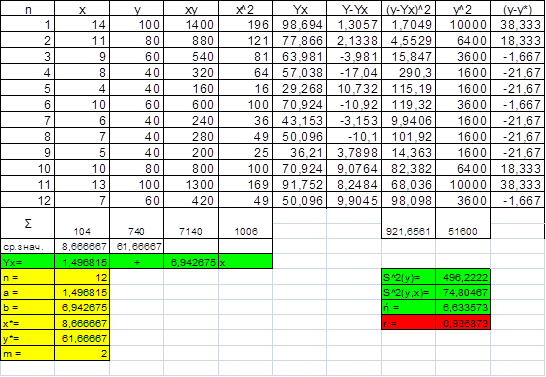Image resolution: width=546 pixels, height=377 pixels.
Task: Click the green Yx= equation label cell
Action: [x=28, y=262]
